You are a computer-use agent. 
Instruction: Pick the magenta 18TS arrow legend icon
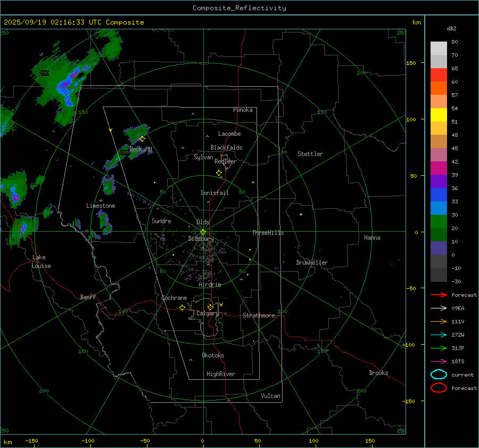click(438, 361)
